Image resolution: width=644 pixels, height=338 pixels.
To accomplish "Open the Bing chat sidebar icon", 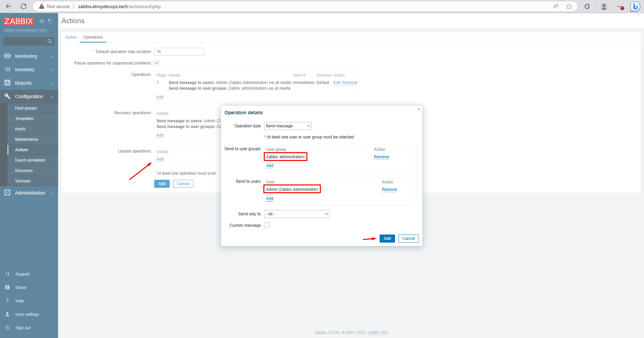I will tap(635, 6).
